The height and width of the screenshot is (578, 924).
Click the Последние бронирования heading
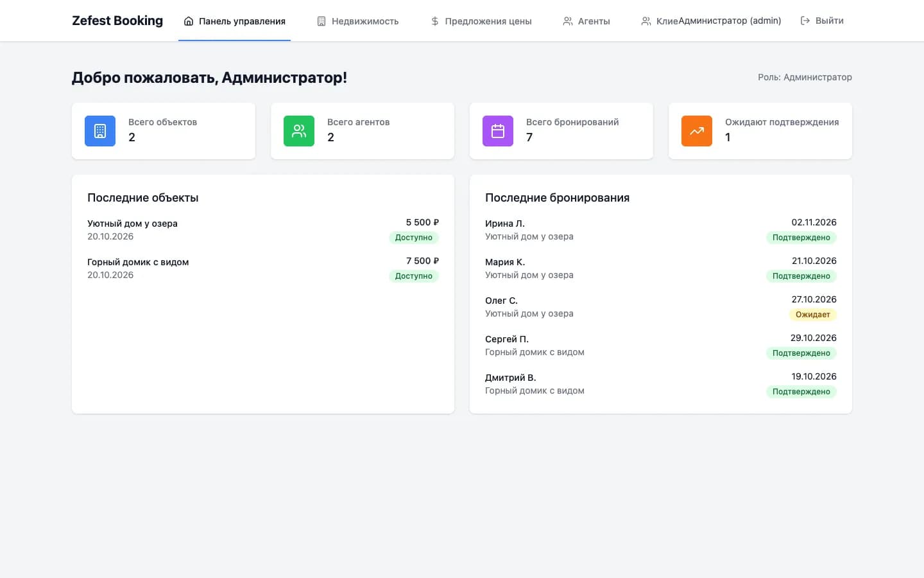557,198
